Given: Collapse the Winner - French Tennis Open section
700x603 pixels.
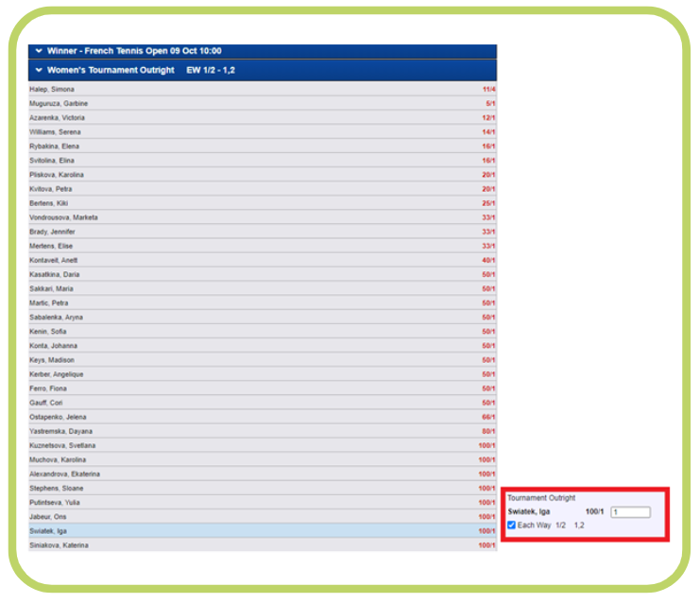Looking at the screenshot, I should coord(39,51).
